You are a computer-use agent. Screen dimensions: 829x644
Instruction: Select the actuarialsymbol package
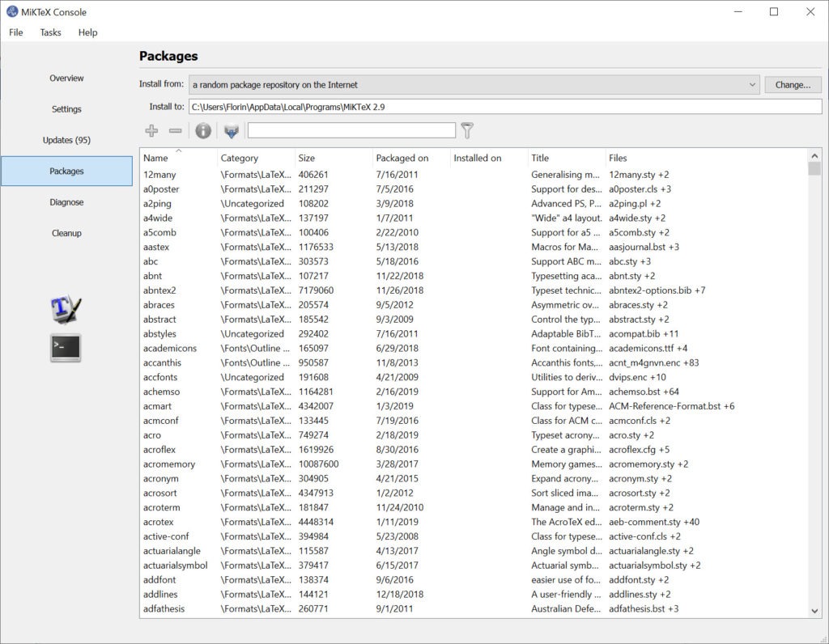pos(175,566)
